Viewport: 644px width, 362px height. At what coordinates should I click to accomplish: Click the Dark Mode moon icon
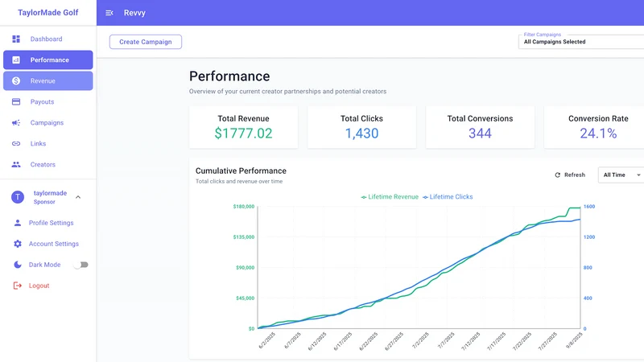(x=17, y=265)
